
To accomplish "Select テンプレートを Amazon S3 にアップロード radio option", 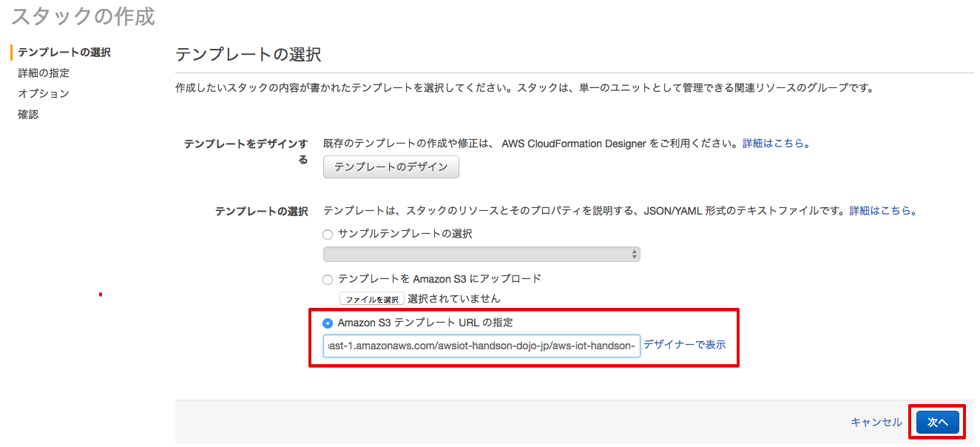I will (328, 280).
